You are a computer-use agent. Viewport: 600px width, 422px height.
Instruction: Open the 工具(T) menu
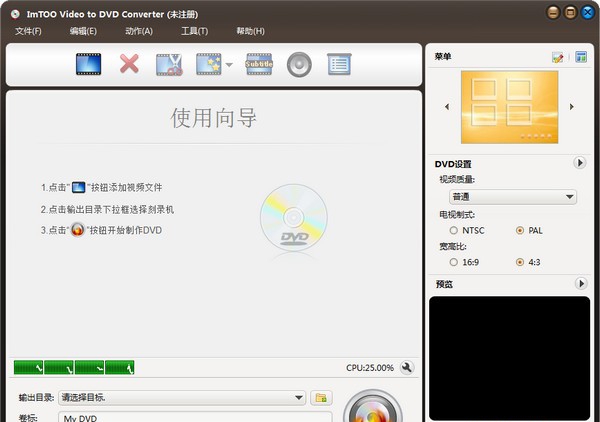(x=194, y=31)
